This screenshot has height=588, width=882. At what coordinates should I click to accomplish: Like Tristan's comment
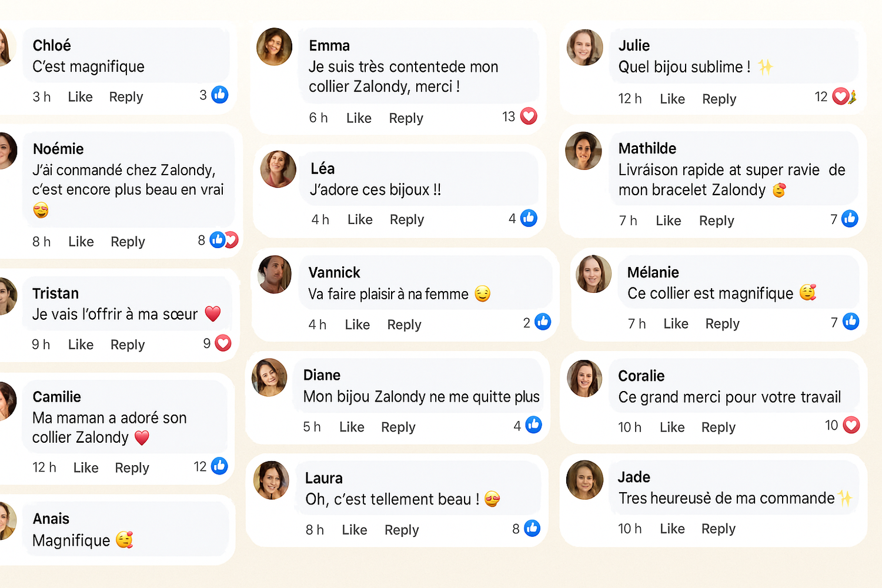click(81, 345)
